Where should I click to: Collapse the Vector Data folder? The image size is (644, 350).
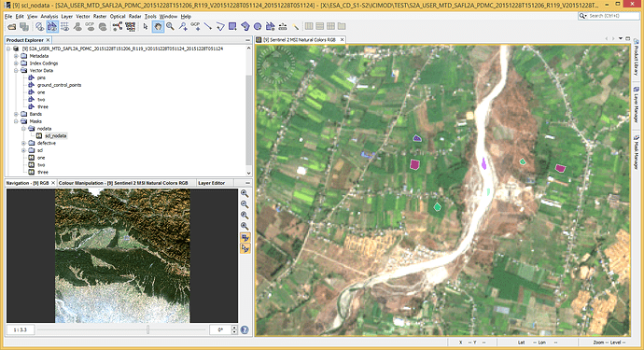16,70
